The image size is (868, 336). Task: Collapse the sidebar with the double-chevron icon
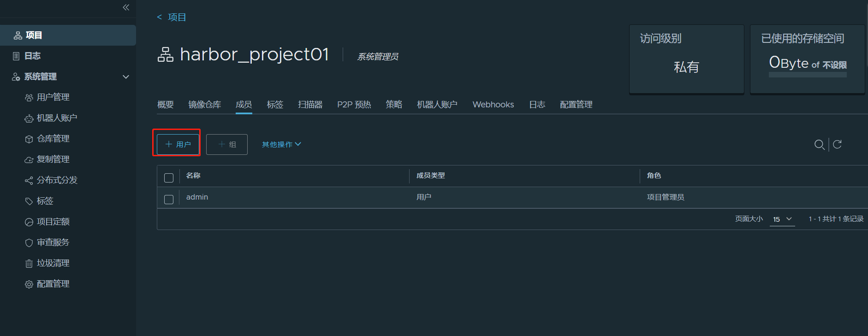pyautogui.click(x=126, y=7)
